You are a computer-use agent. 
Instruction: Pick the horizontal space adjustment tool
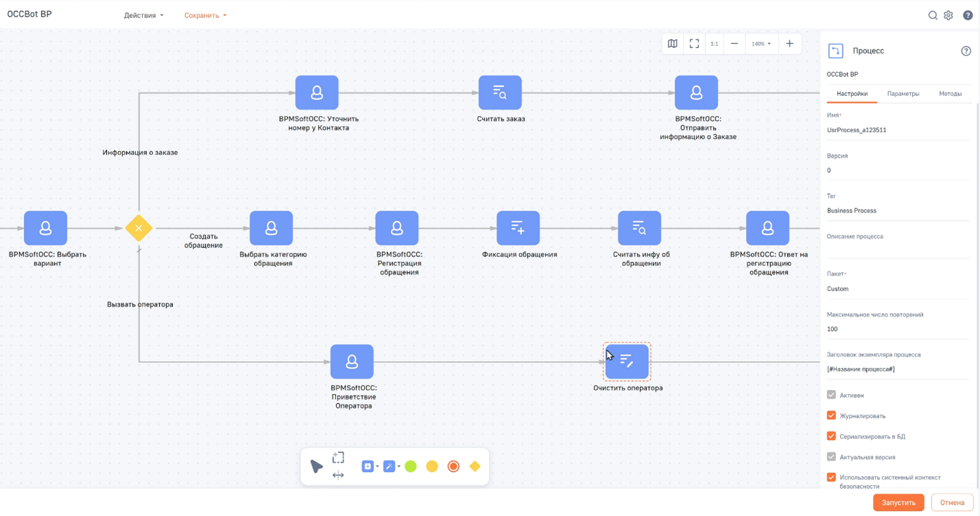[x=338, y=475]
